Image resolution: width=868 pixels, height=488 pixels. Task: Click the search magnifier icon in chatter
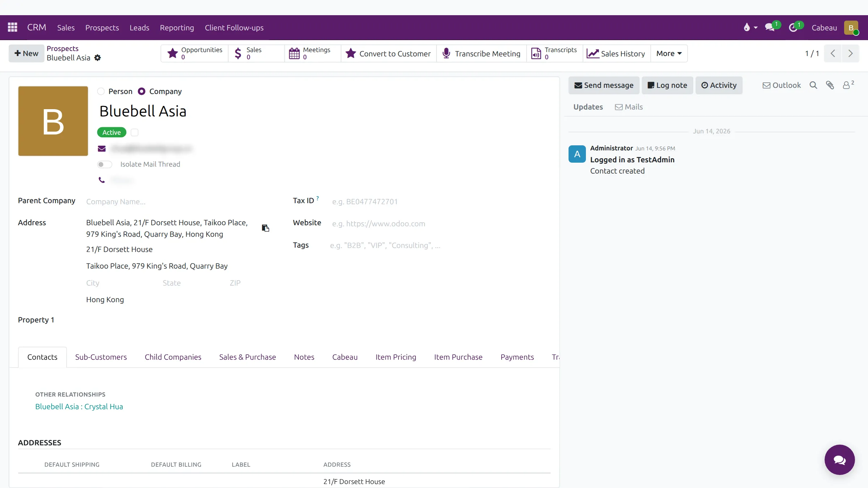point(813,85)
